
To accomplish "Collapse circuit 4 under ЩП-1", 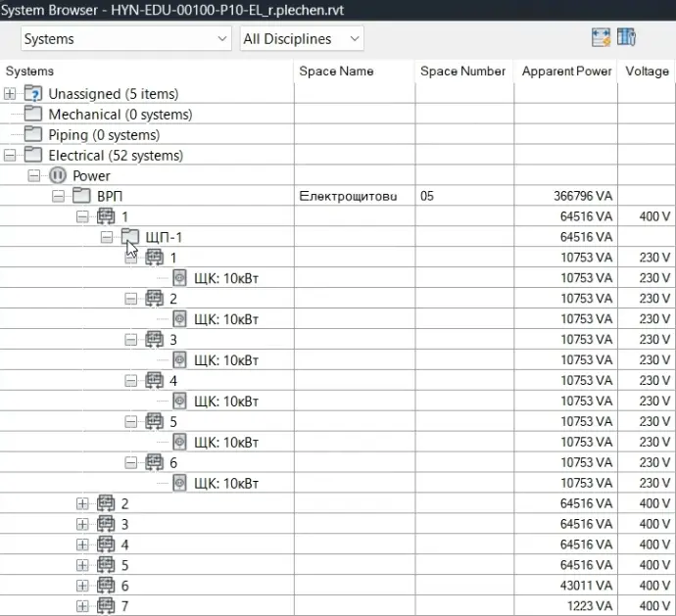I will pos(131,380).
